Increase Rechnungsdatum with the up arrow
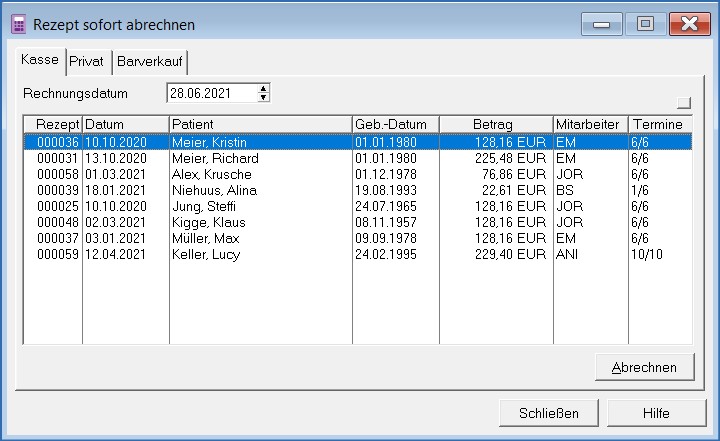 tap(264, 89)
